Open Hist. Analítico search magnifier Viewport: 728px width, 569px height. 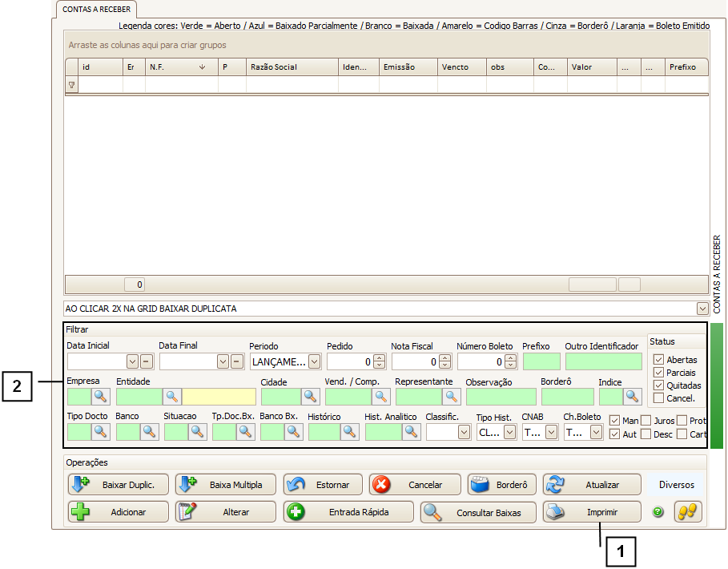(411, 432)
